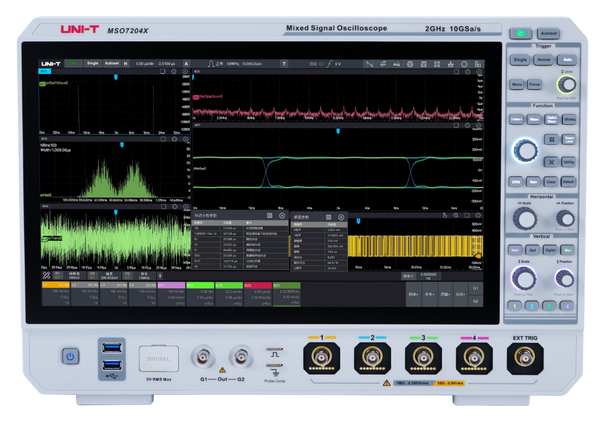Tap the on-screen Single button in top bar

click(93, 63)
